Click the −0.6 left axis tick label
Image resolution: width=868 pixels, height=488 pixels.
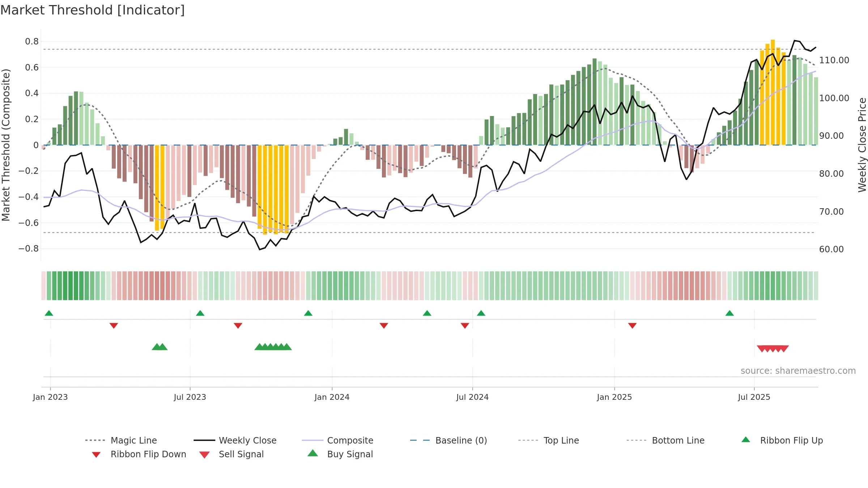[29, 223]
